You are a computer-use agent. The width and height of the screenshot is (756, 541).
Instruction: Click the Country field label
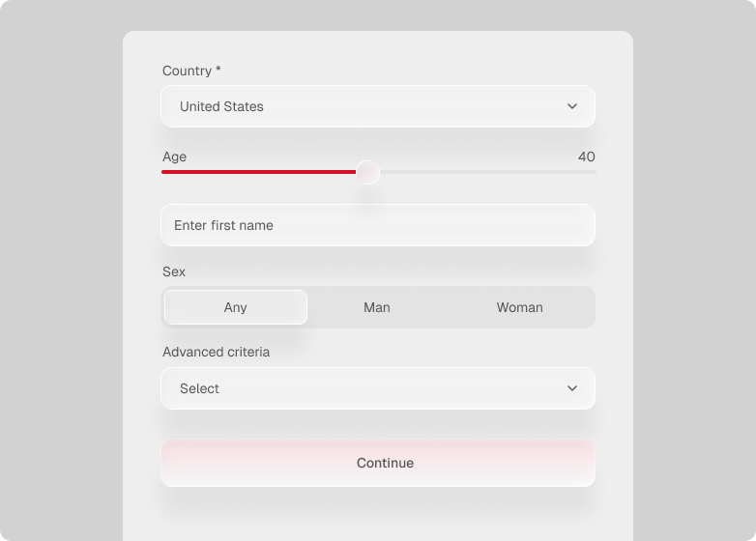tap(187, 71)
